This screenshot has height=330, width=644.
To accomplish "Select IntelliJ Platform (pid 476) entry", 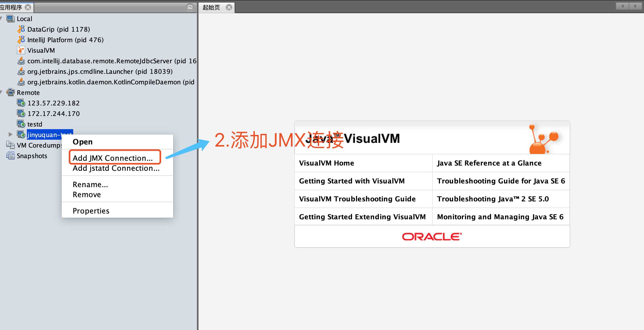I will (x=66, y=40).
